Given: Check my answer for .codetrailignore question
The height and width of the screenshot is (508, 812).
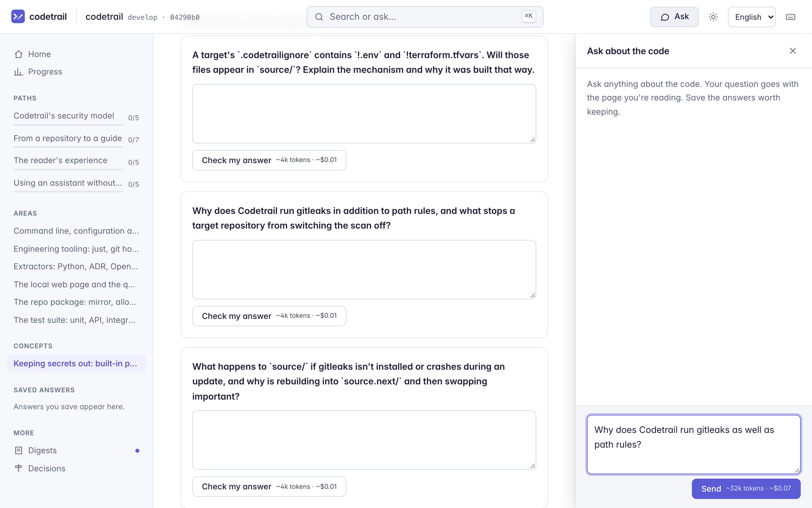Looking at the screenshot, I should [x=269, y=160].
